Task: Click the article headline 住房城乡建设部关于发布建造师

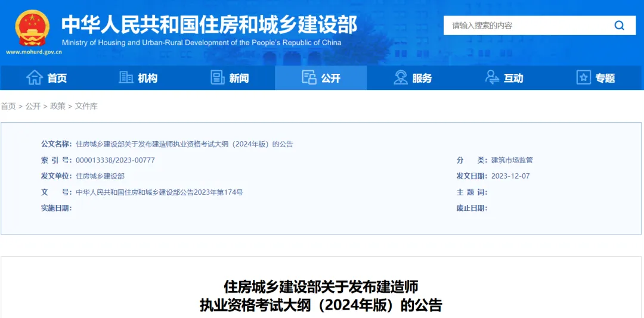Action: pos(321,286)
